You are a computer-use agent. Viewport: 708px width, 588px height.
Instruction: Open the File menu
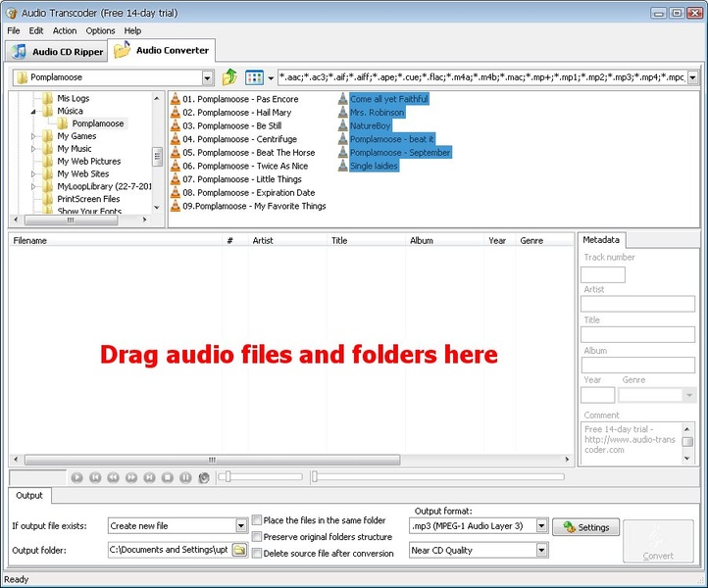[x=14, y=30]
